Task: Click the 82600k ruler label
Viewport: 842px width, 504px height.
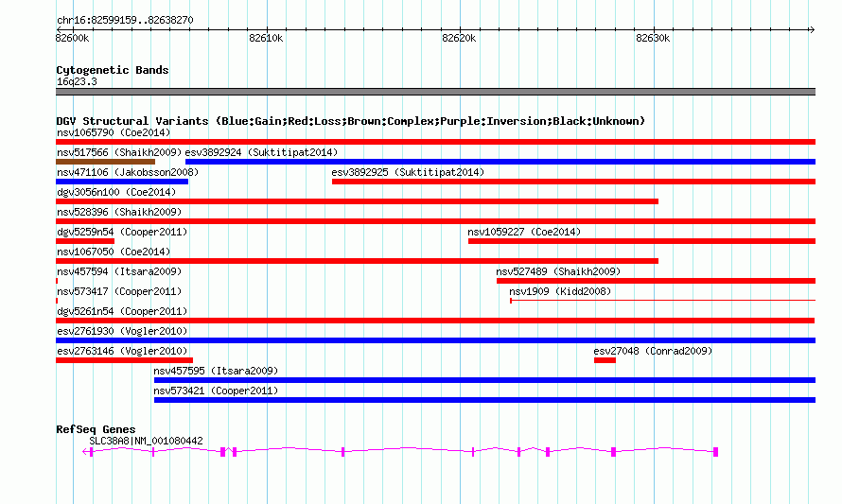Action: [73, 38]
